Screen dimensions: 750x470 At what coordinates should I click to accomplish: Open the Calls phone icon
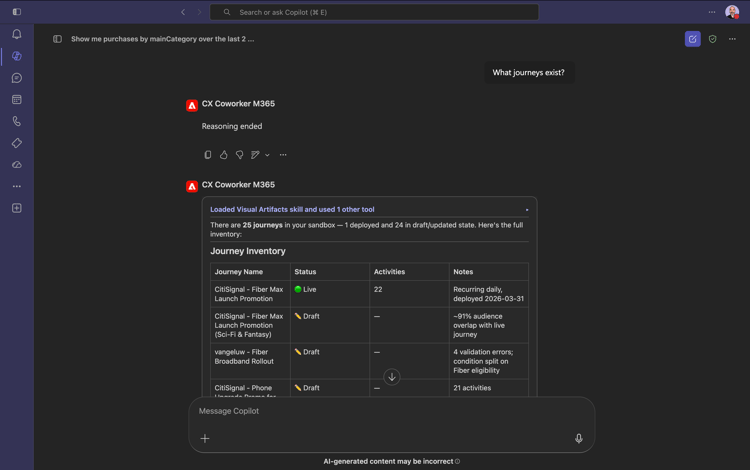click(17, 121)
